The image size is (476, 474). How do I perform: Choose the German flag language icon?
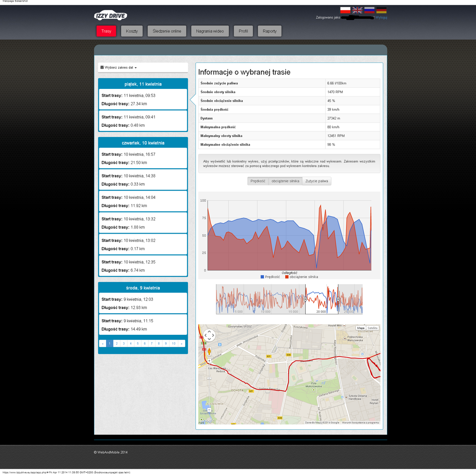(x=381, y=10)
